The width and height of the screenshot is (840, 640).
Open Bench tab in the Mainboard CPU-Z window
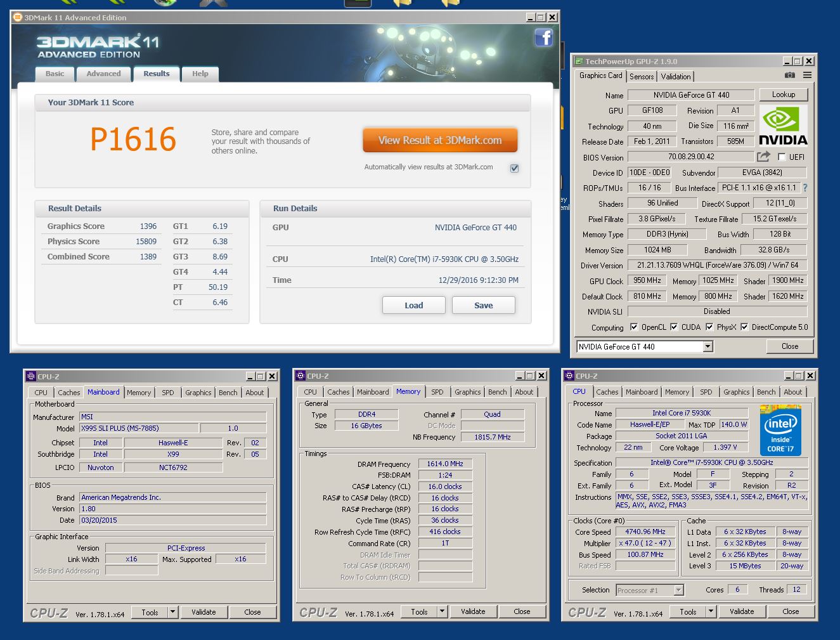point(228,393)
